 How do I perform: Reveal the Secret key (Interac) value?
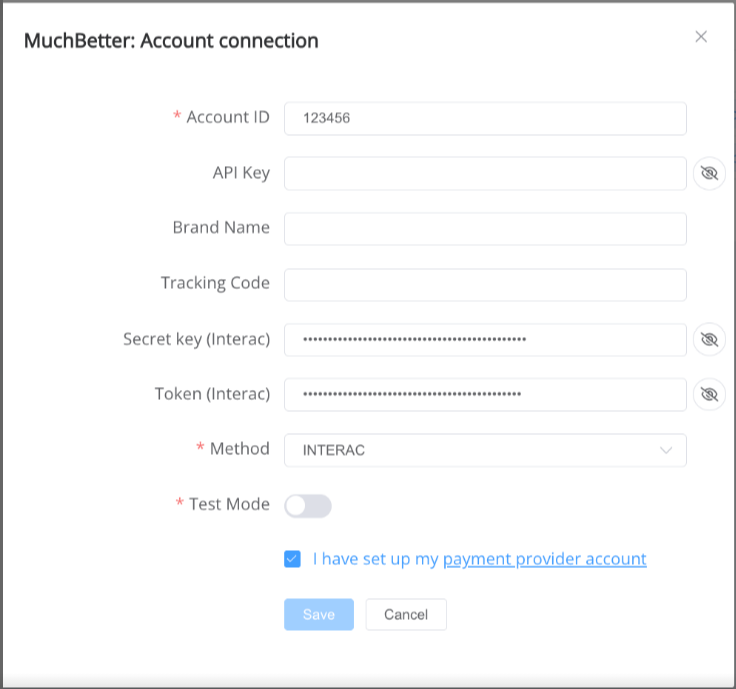[709, 340]
